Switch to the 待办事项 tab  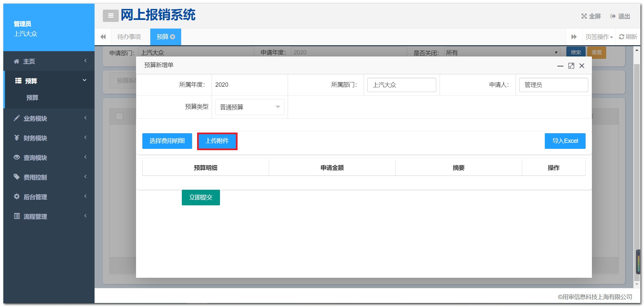click(129, 37)
